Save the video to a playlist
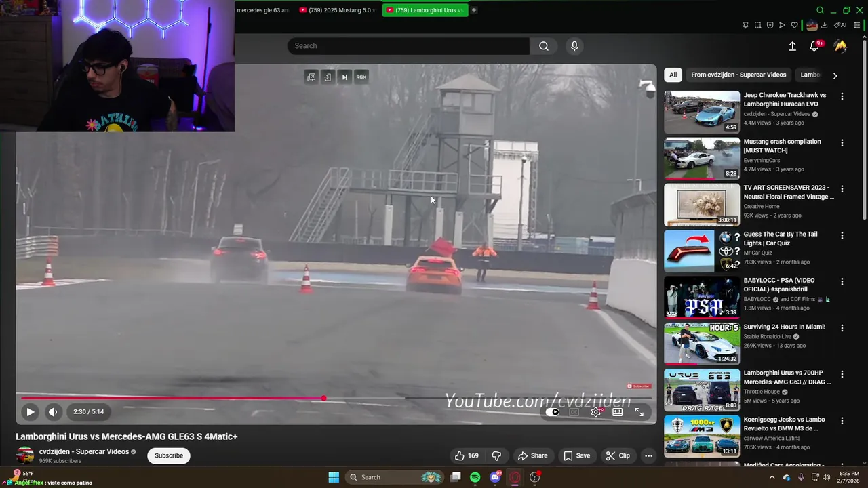This screenshot has width=868, height=488. [x=577, y=455]
